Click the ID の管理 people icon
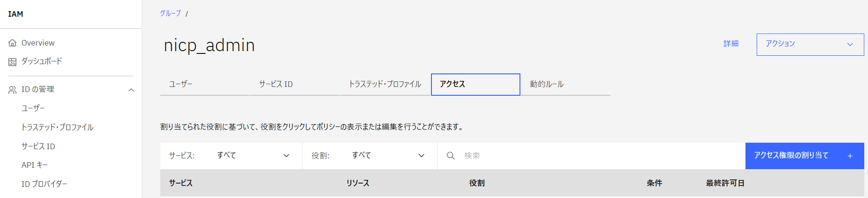This screenshot has width=868, height=198. tap(13, 90)
